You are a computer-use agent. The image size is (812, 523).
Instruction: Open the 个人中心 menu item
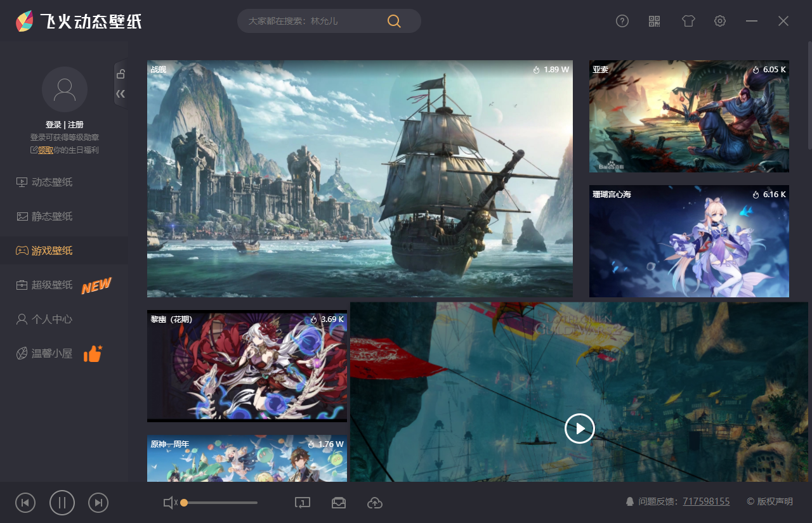(x=64, y=320)
